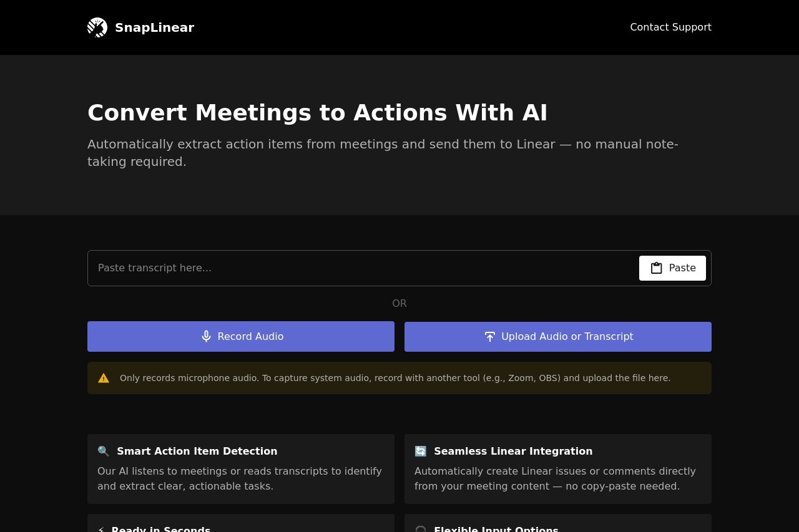799x532 pixels.
Task: Open the SnapLinear home link text
Action: pos(154,27)
